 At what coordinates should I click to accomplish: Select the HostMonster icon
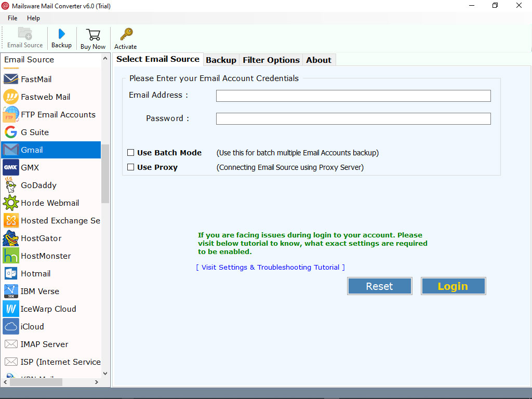(x=11, y=256)
